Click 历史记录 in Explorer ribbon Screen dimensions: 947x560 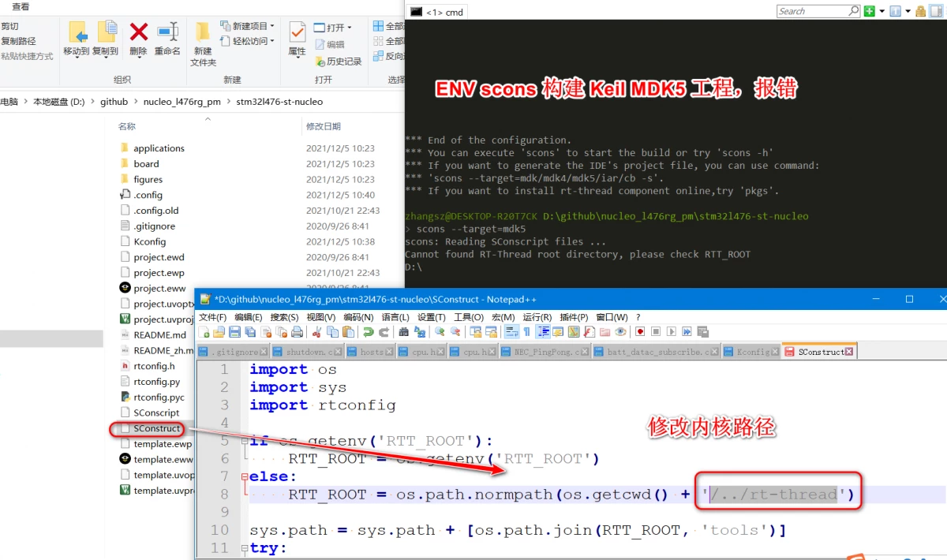click(339, 61)
